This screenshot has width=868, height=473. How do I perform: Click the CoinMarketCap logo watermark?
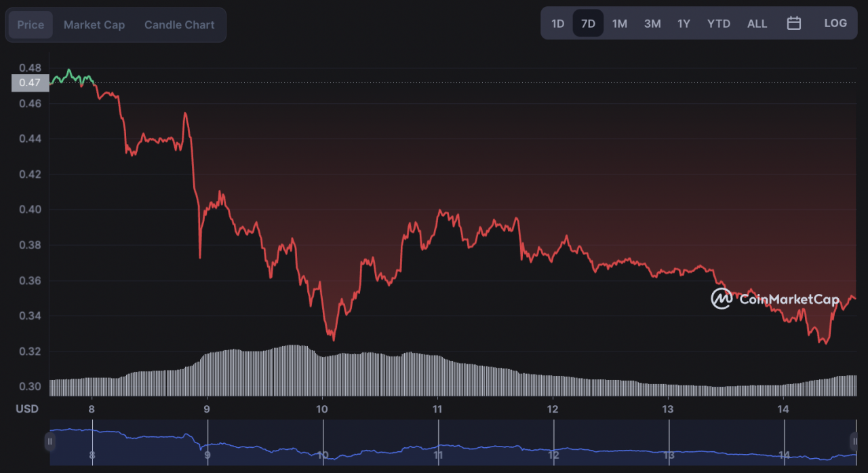(774, 299)
